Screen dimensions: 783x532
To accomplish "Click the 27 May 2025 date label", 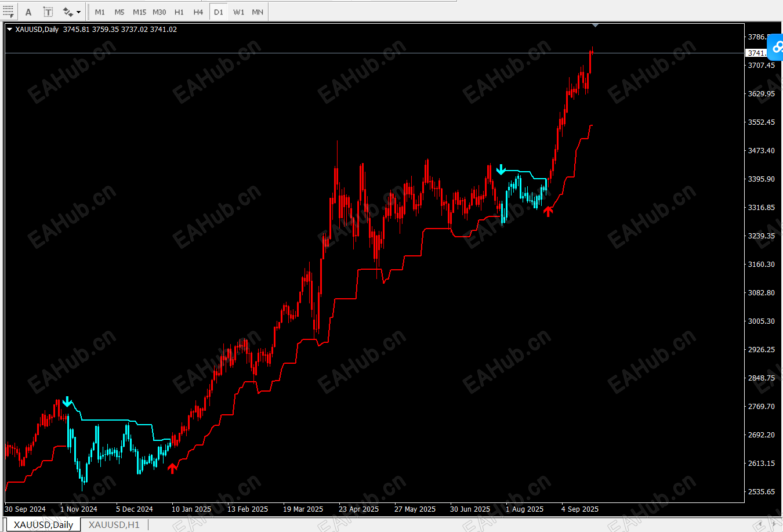I will [415, 509].
